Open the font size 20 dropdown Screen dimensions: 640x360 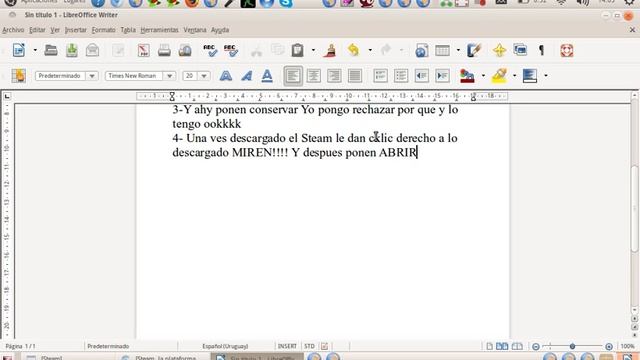(x=204, y=76)
